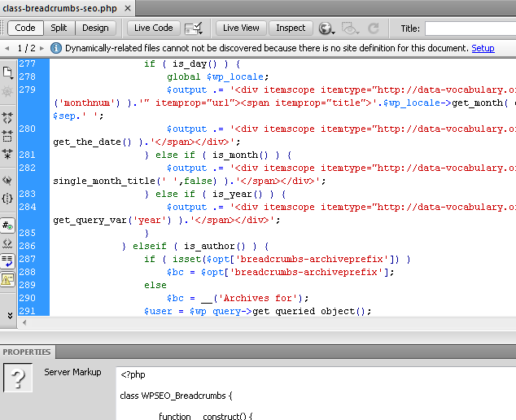Click '$user' variable on line 291
The height and width of the screenshot is (420, 516).
(x=158, y=312)
